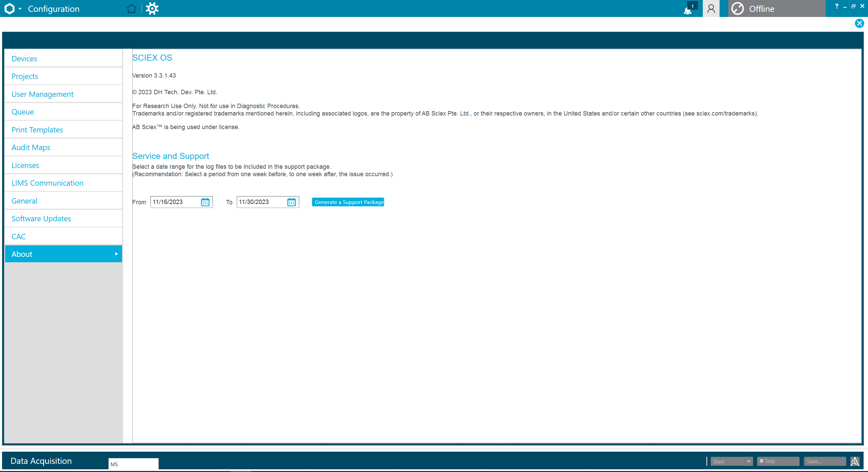Open the Software Updates page
The width and height of the screenshot is (868, 472).
63,219
